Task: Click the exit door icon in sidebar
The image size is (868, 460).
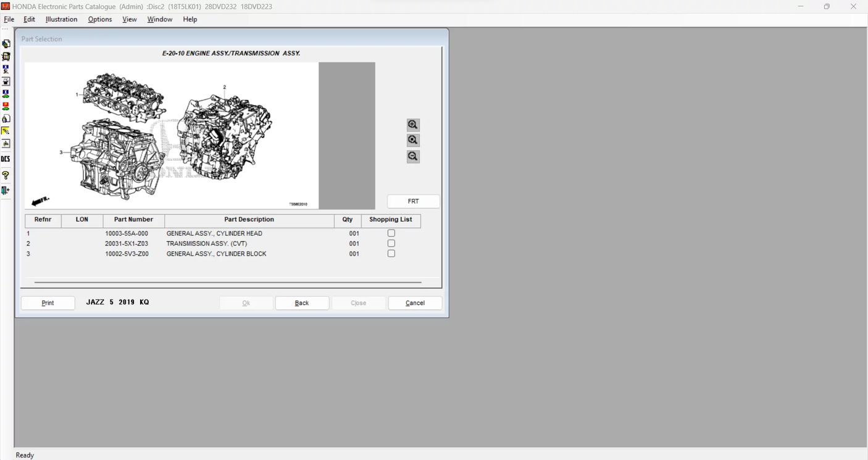Action: coord(6,191)
